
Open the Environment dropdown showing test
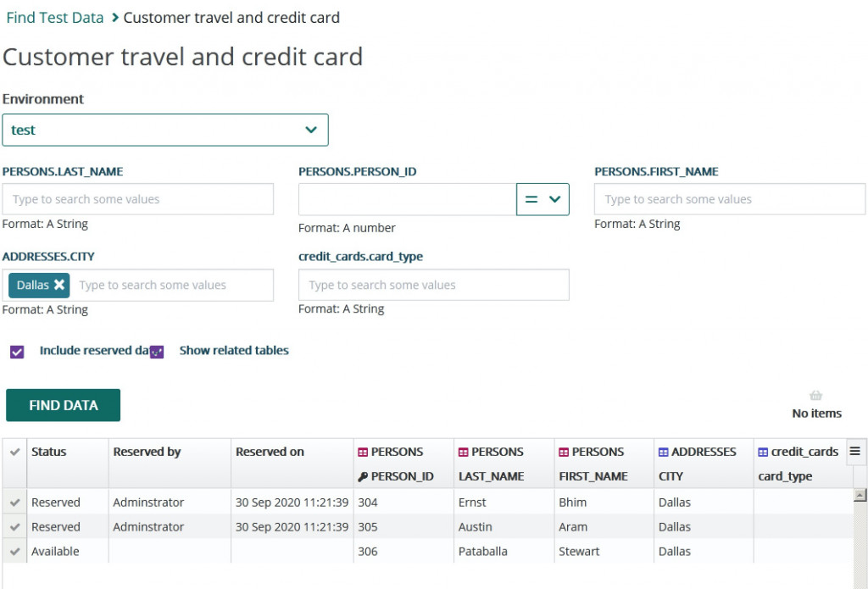[165, 130]
